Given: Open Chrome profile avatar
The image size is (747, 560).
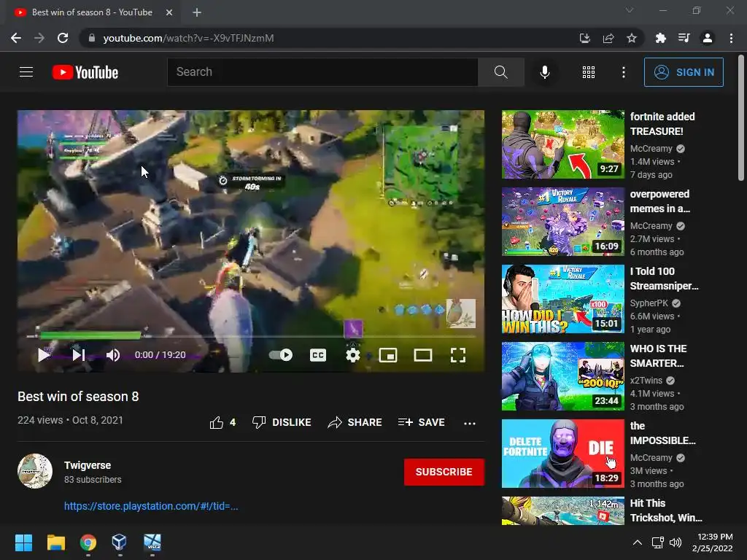Looking at the screenshot, I should (x=708, y=38).
